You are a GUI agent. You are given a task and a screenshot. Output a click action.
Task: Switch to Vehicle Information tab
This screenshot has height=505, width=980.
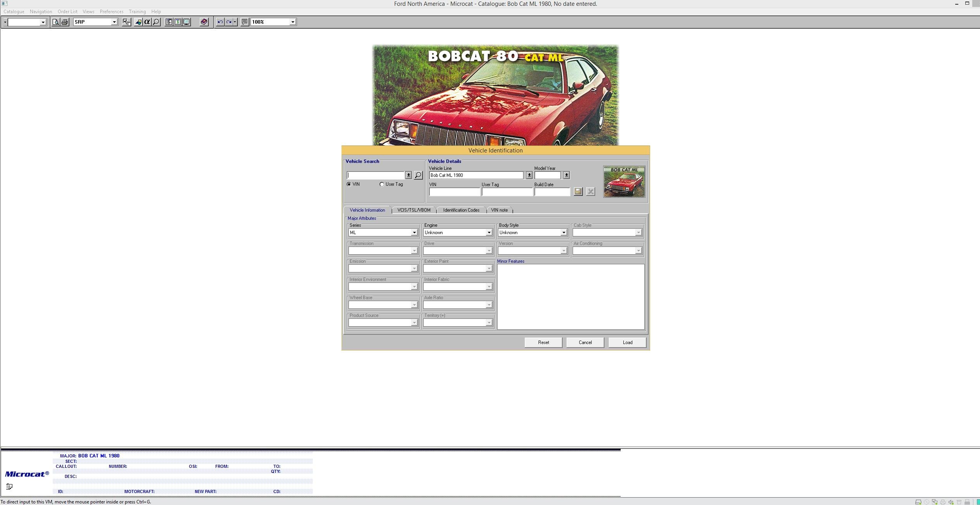coord(367,210)
